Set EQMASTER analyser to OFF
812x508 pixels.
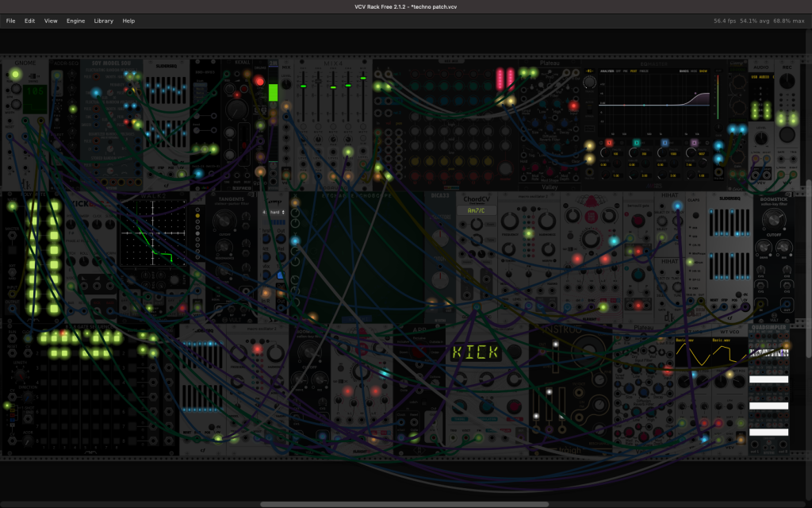[x=619, y=71]
